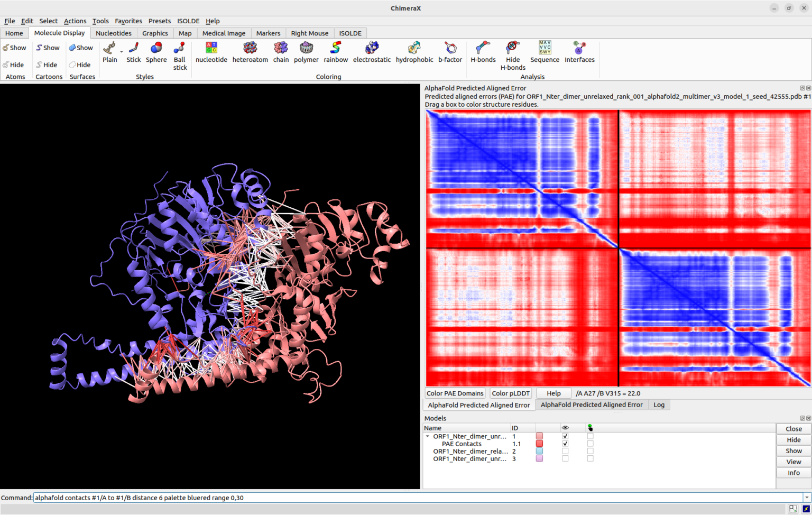Tick the selected checkbox for PAE Contacts
Image resolution: width=812 pixels, height=515 pixels.
pos(590,444)
